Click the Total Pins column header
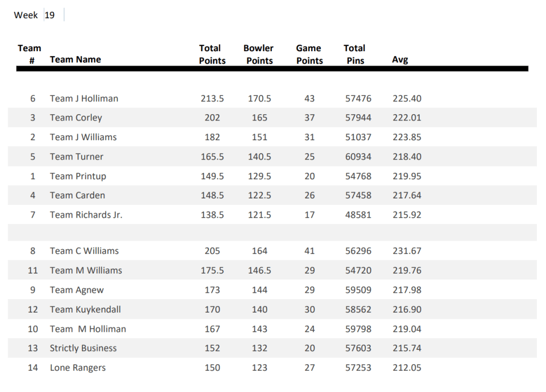The image size is (546, 392). (x=355, y=54)
